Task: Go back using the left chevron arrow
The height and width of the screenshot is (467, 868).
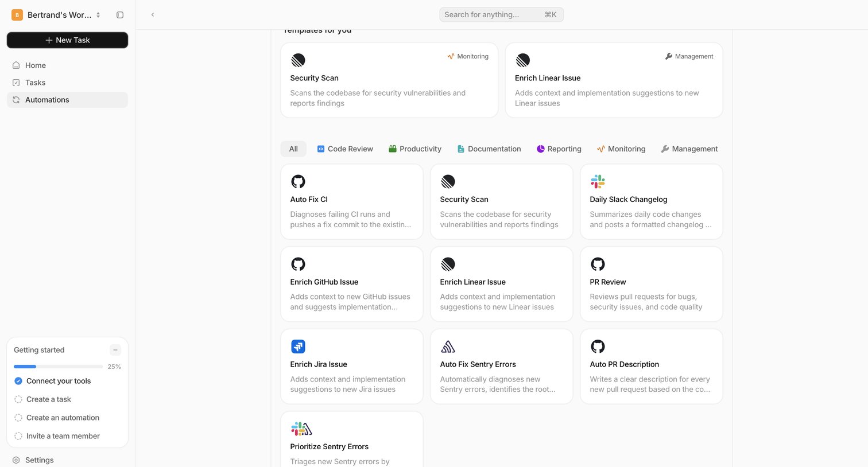Action: pos(153,15)
